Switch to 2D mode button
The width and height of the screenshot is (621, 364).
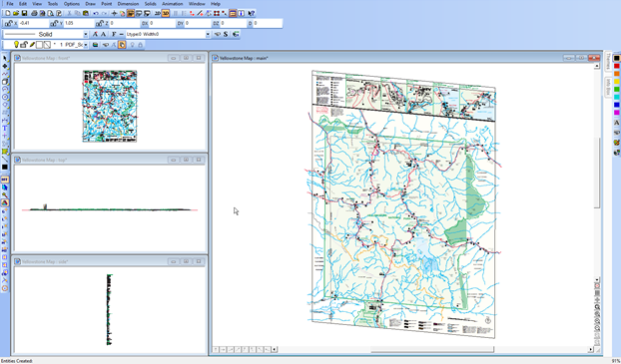click(157, 13)
